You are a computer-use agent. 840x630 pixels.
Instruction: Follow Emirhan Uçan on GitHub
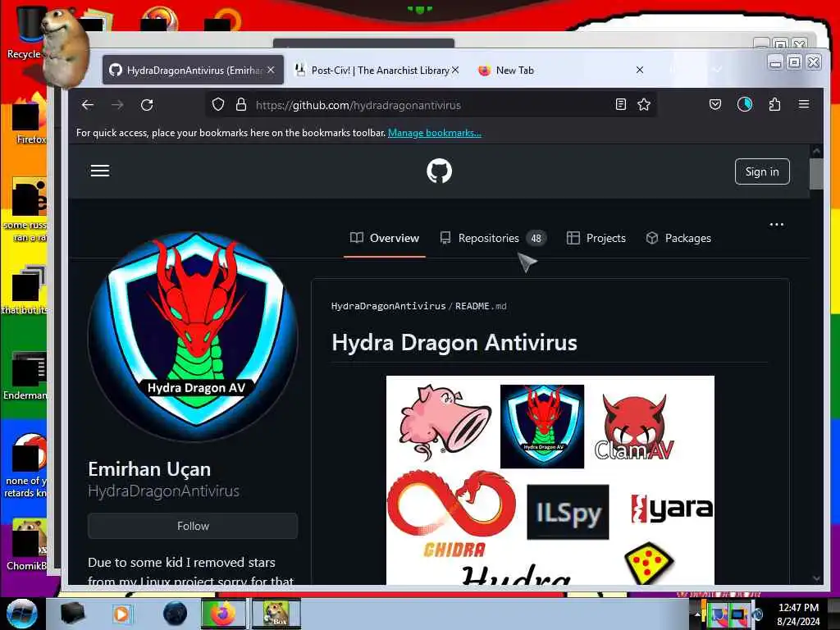pos(193,526)
